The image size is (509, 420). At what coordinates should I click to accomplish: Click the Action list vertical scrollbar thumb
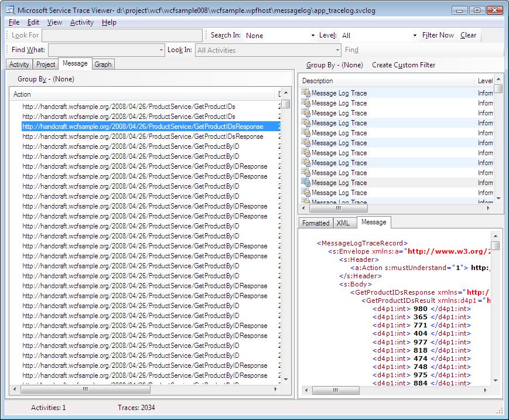click(286, 104)
